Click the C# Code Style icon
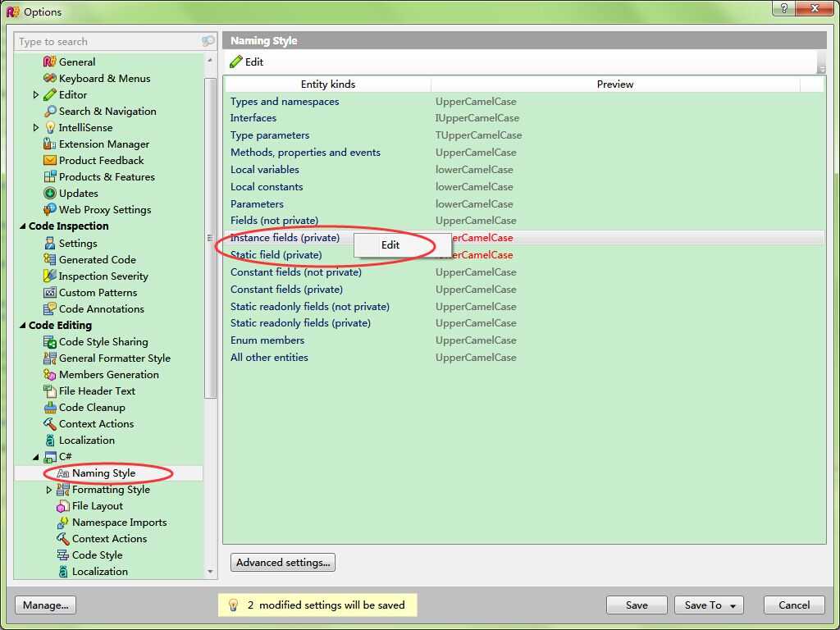The height and width of the screenshot is (630, 840). tap(63, 555)
